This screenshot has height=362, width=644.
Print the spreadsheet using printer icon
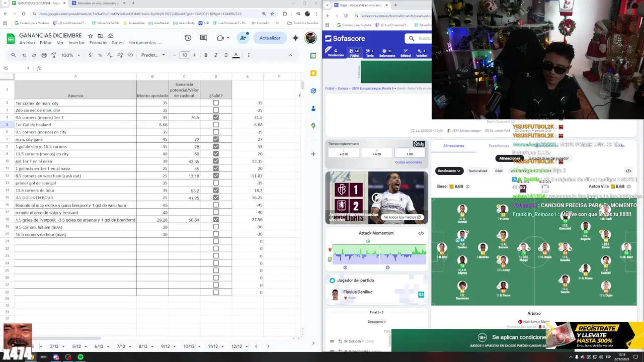[44, 55]
